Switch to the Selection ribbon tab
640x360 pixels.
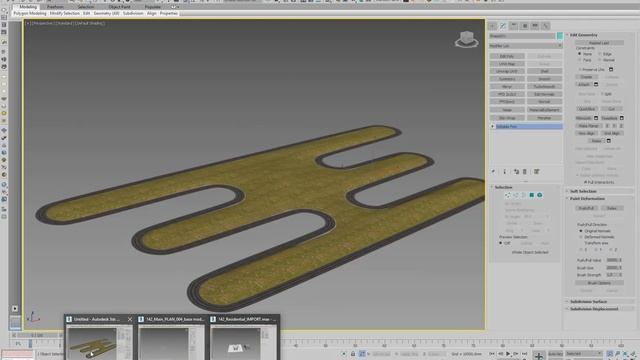(86, 7)
